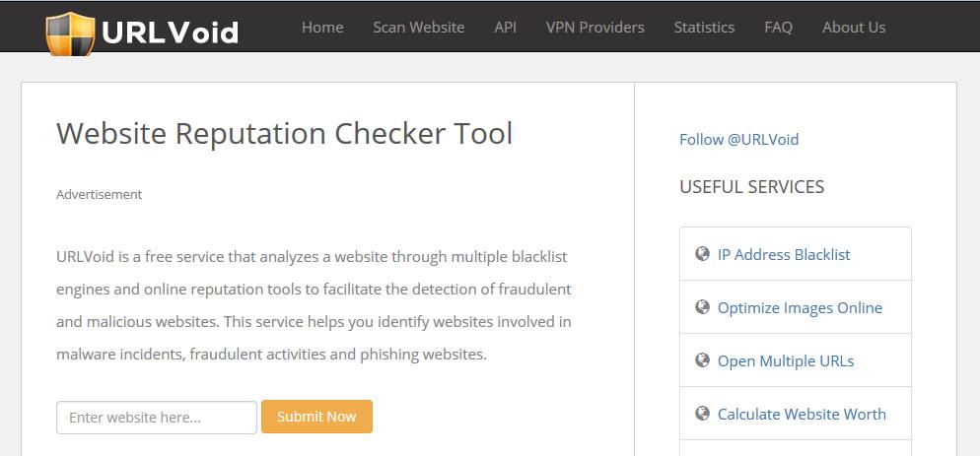Open the Open Multiple URLs service link
The width and height of the screenshot is (980, 456).
[x=786, y=360]
